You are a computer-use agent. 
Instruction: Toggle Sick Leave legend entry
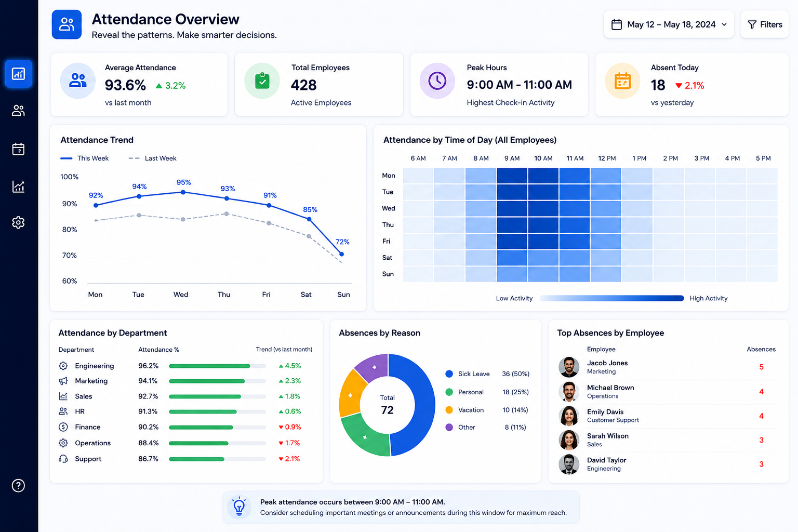click(x=487, y=374)
